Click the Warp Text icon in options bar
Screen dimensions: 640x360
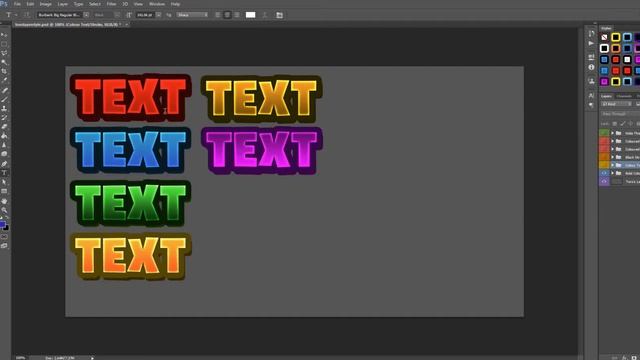(x=264, y=15)
